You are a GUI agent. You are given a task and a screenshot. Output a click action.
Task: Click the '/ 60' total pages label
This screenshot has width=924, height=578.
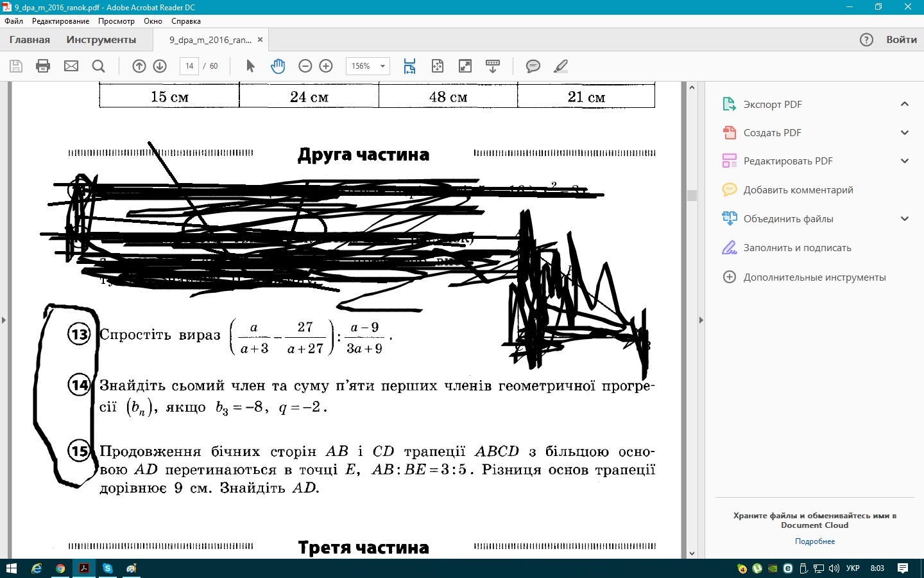pos(210,66)
